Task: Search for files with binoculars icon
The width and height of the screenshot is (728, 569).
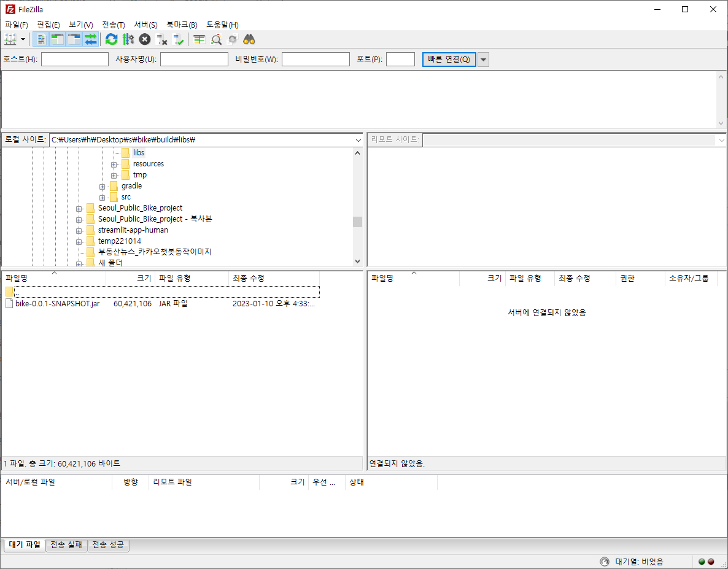Action: [249, 39]
